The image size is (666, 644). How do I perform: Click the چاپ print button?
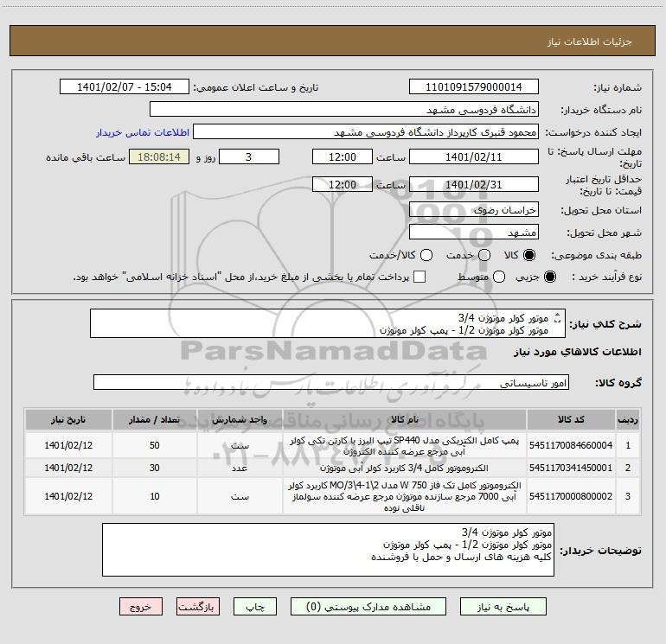(255, 607)
